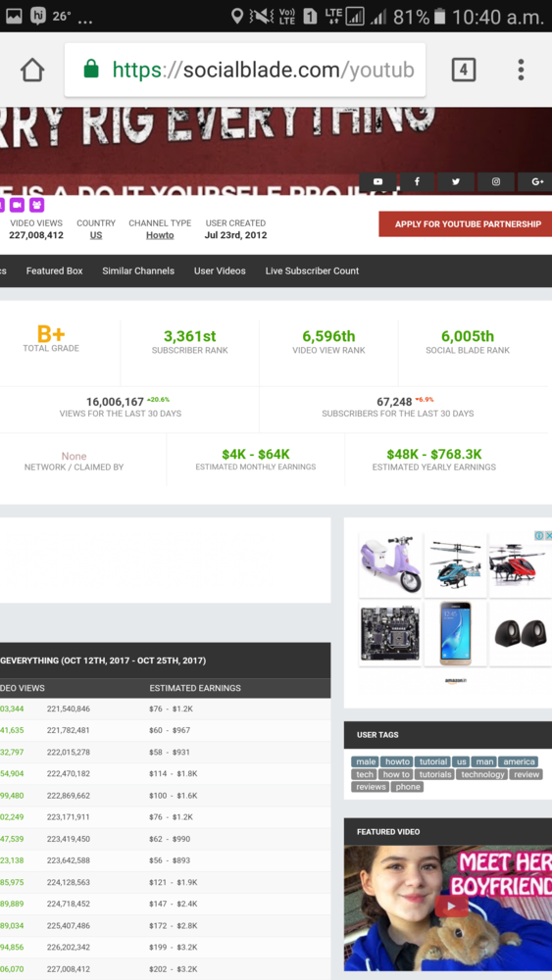Open the channel's Instagram icon
The height and width of the screenshot is (980, 552).
pyautogui.click(x=496, y=181)
